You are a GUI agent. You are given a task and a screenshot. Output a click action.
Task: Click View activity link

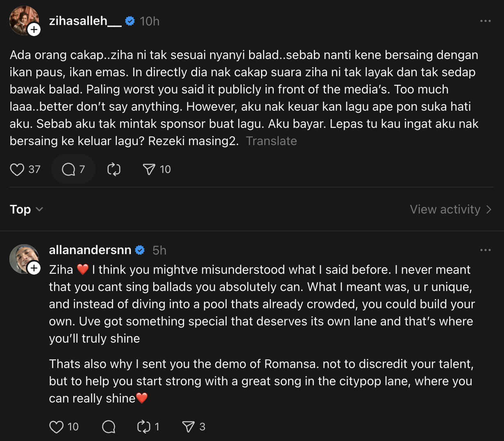click(x=450, y=209)
